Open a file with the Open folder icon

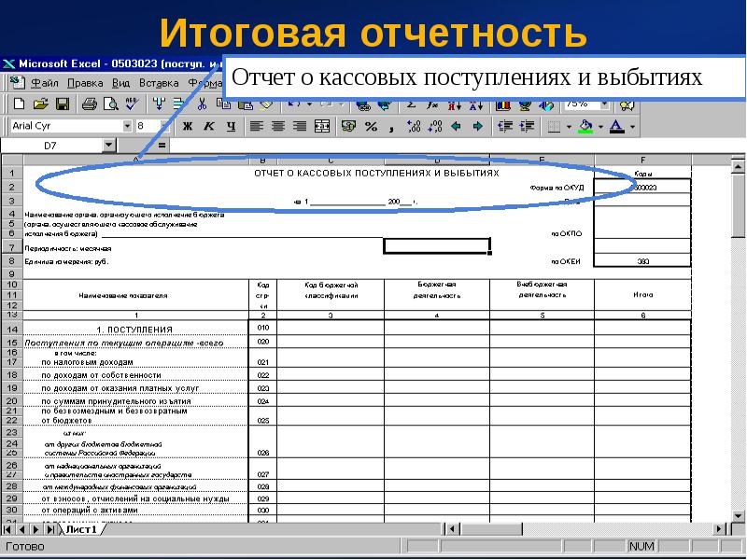point(40,104)
